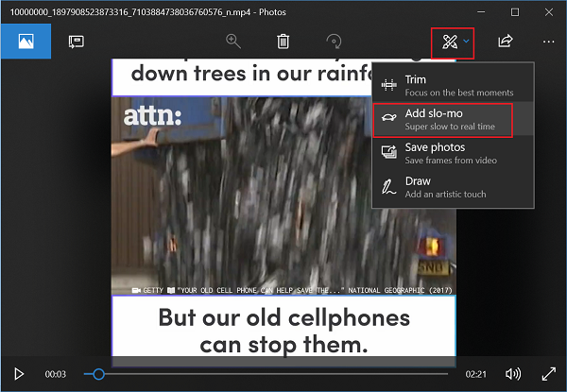
Task: Select Save photos menu entry
Action: [453, 153]
